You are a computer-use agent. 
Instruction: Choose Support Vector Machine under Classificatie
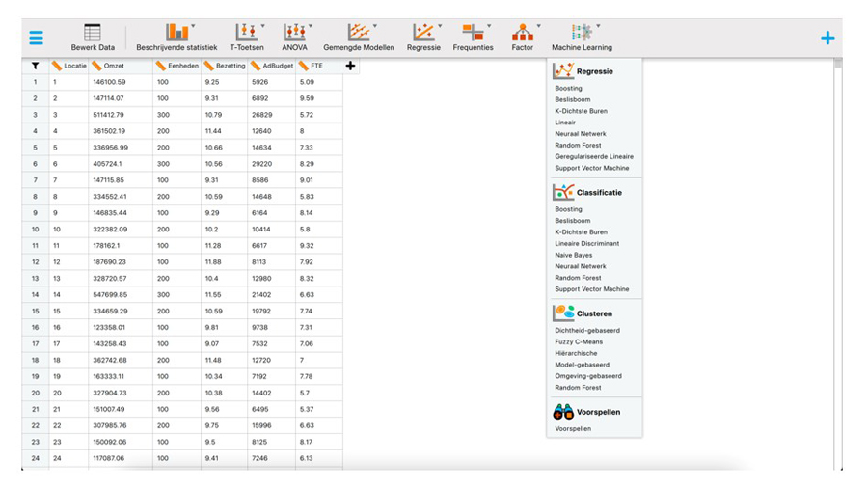(591, 289)
